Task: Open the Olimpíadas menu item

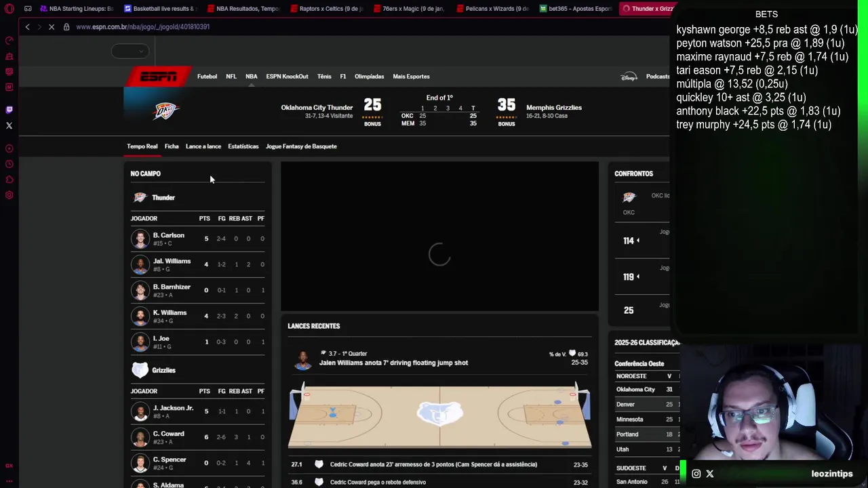Action: (369, 77)
